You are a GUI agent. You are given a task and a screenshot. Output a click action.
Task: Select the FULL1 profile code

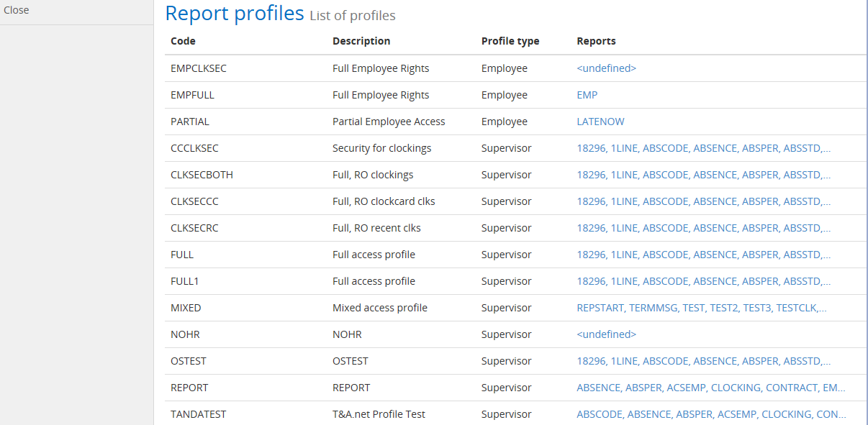pos(184,281)
